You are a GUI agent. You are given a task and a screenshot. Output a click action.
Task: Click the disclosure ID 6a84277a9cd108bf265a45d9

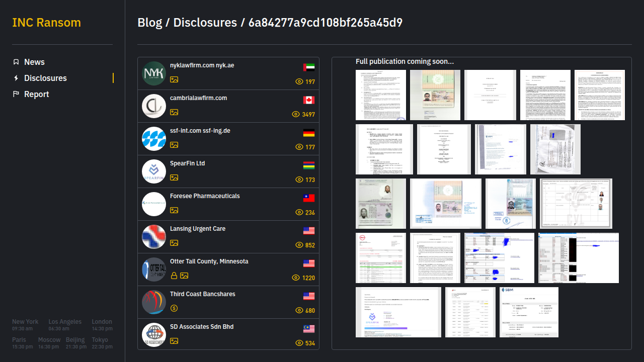(326, 23)
